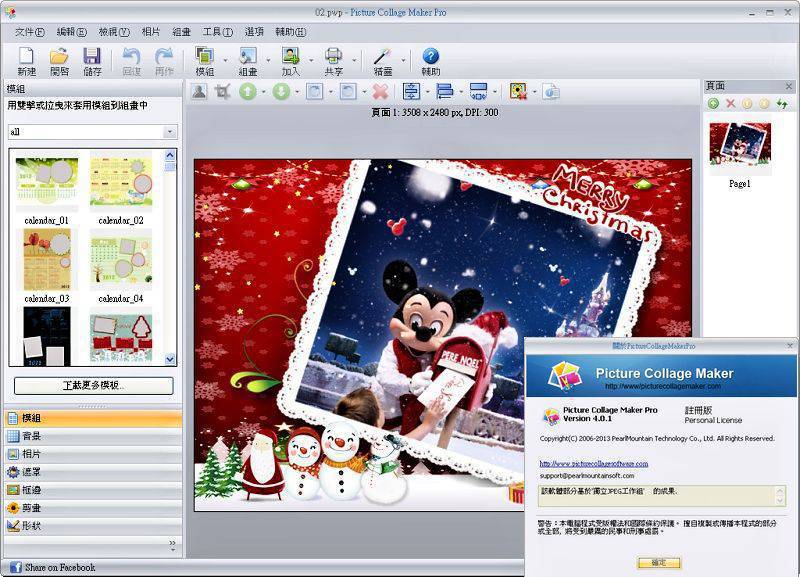Screen dimensions: 800x577
Task: Select the 模組 tab in the side panel
Action: [93, 418]
